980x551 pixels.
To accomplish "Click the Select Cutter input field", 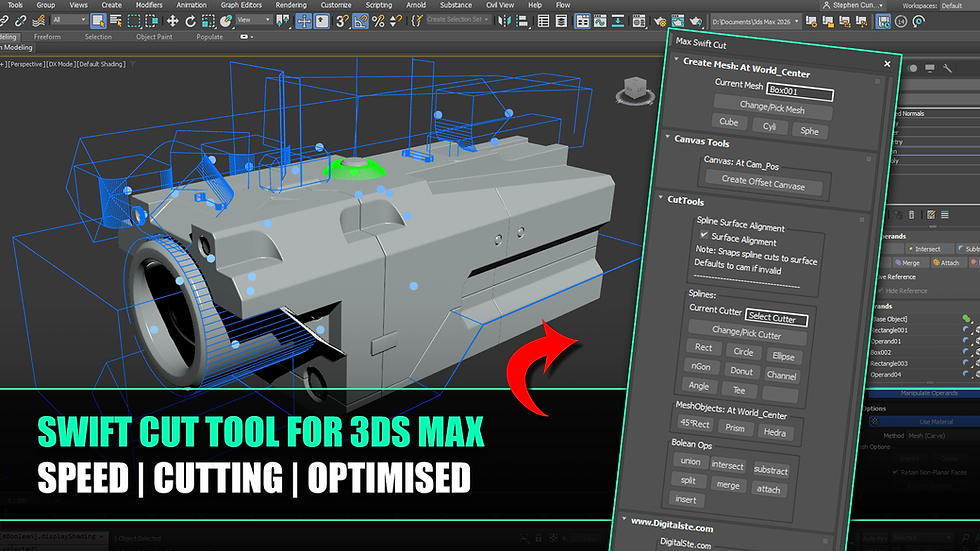I will (776, 318).
